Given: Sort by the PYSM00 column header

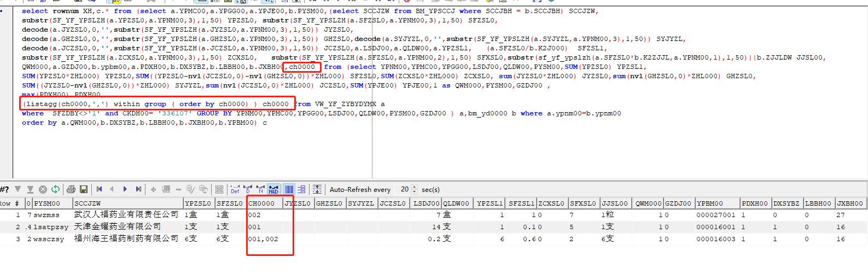Looking at the screenshot, I should click(52, 203).
